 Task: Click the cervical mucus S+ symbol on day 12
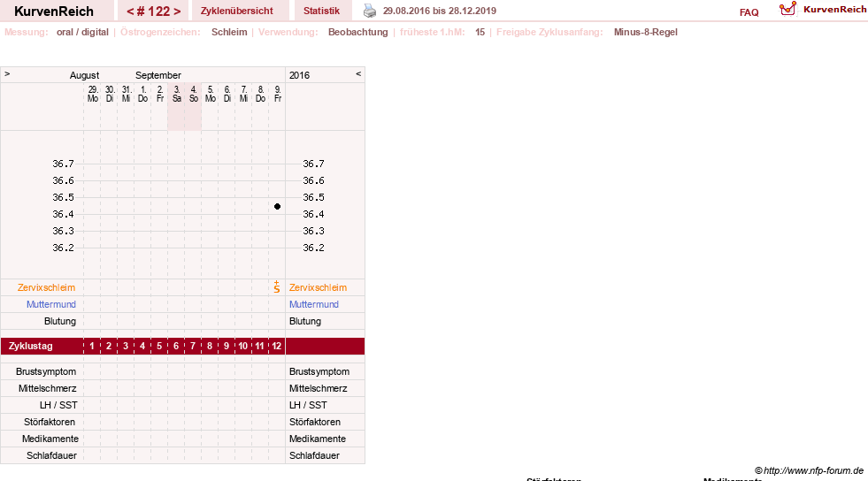(x=277, y=287)
